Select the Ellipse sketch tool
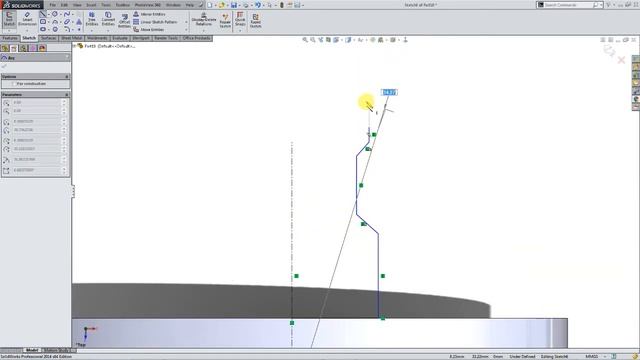Image resolution: width=640 pixels, height=360 pixels. point(67,22)
